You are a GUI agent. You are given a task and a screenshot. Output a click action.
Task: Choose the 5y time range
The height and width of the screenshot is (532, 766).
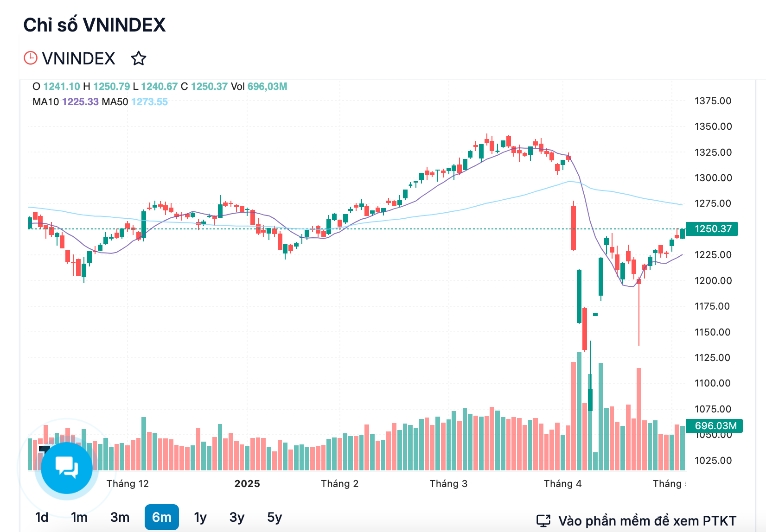click(274, 517)
